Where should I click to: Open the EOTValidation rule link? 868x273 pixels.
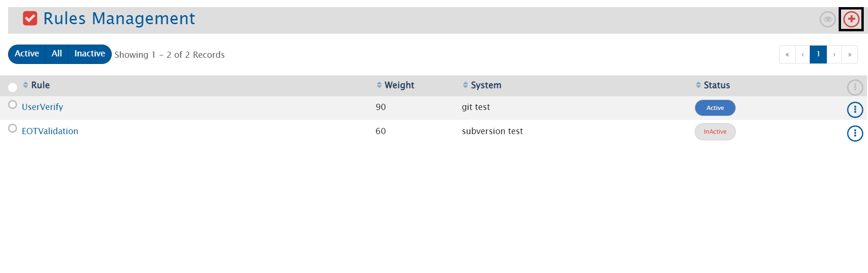(50, 131)
